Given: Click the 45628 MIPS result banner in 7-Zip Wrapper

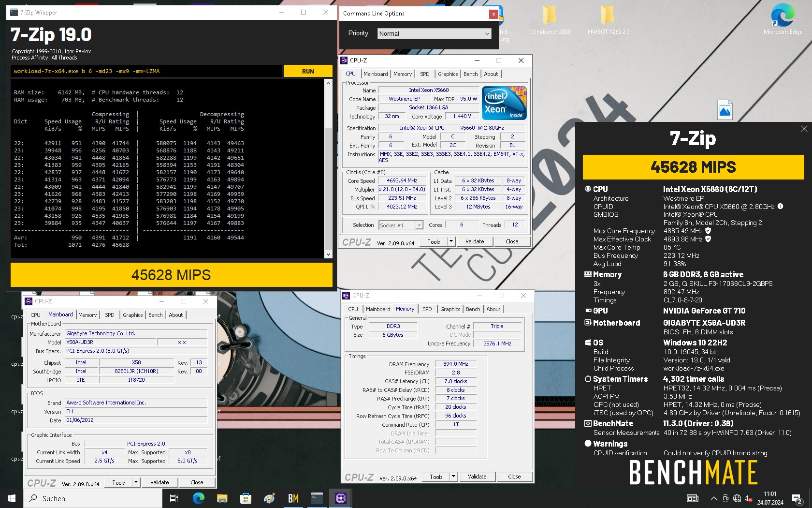Looking at the screenshot, I should (x=172, y=275).
